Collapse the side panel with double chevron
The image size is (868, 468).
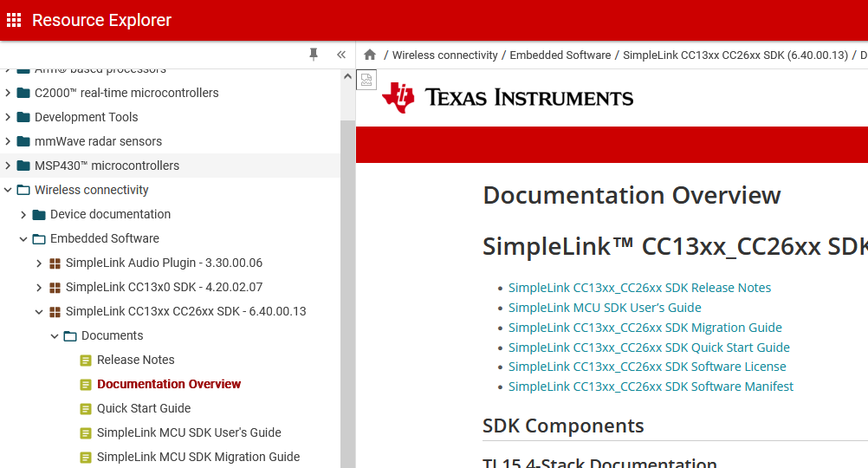341,55
